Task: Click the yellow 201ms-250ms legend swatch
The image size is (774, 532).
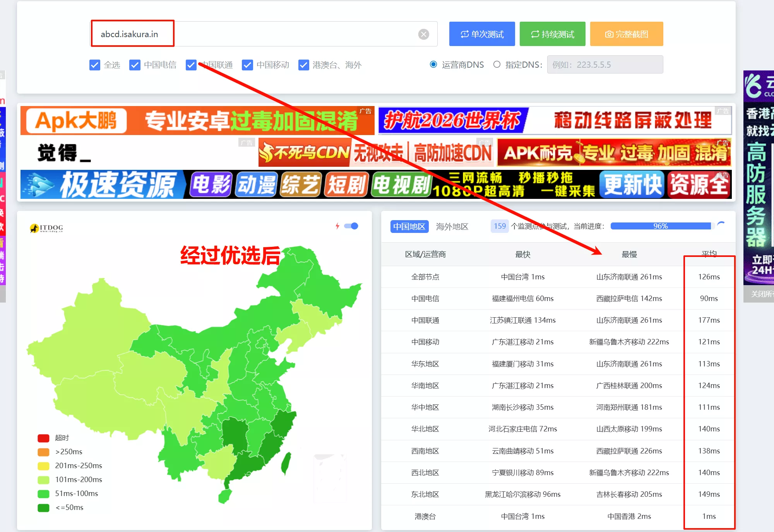Action: 43,466
